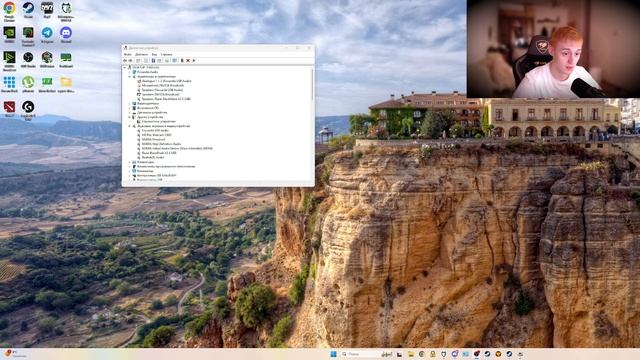Collapse the Звуковые, игровые и видеоустройства category
The width and height of the screenshot is (640, 360).
[130, 126]
